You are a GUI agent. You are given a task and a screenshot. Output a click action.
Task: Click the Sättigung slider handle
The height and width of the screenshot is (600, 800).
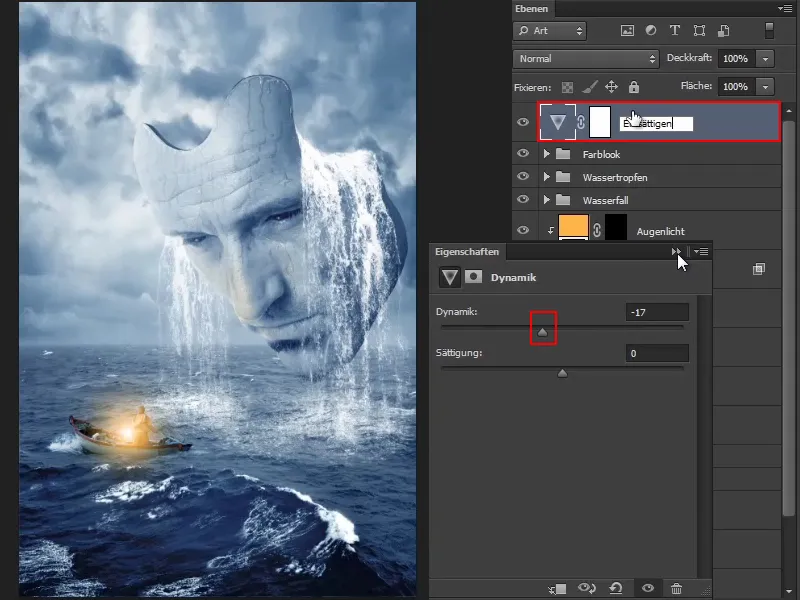562,373
